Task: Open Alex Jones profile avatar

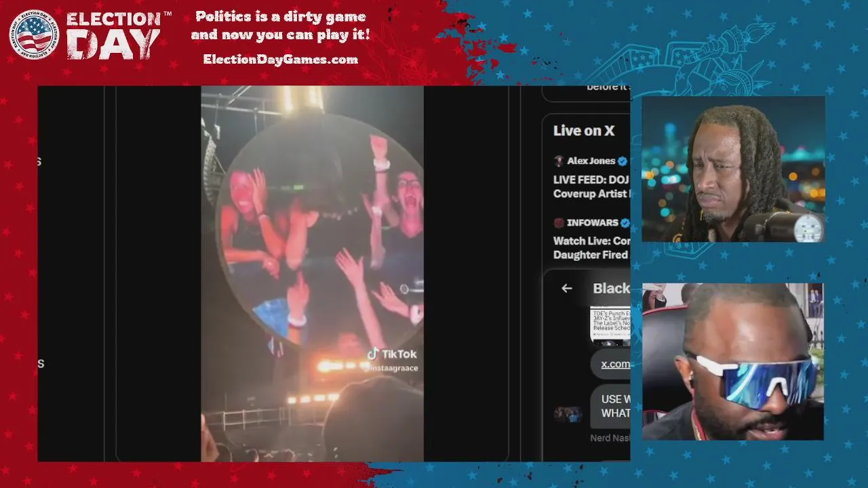Action: [559, 161]
